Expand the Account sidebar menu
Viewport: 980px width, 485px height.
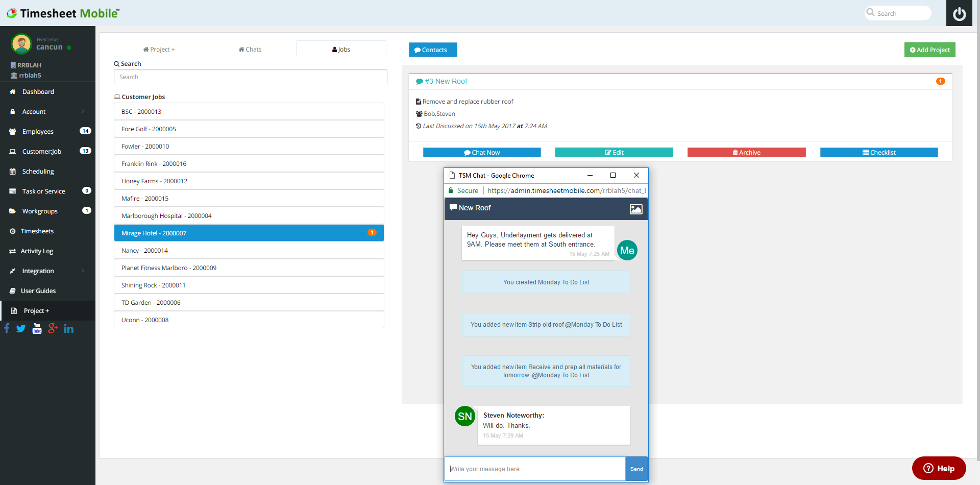point(47,112)
